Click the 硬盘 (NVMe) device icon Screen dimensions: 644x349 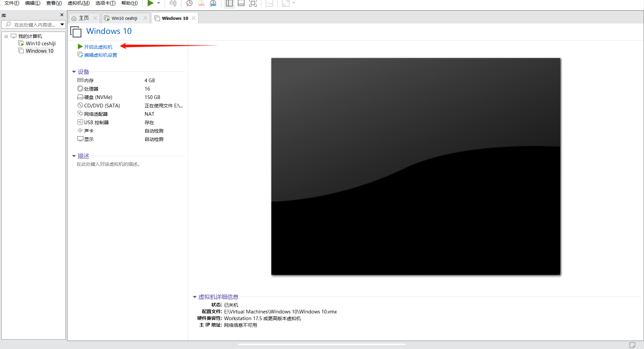[x=80, y=97]
